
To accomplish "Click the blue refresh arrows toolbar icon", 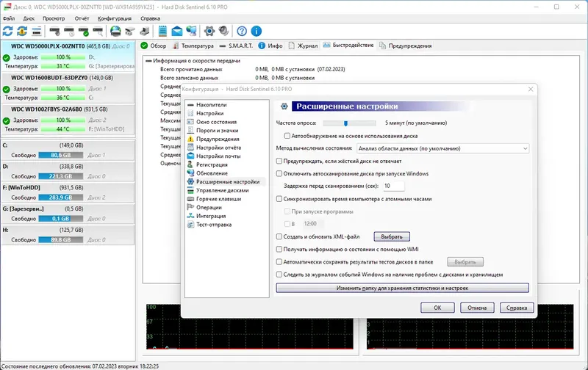I will (7, 31).
